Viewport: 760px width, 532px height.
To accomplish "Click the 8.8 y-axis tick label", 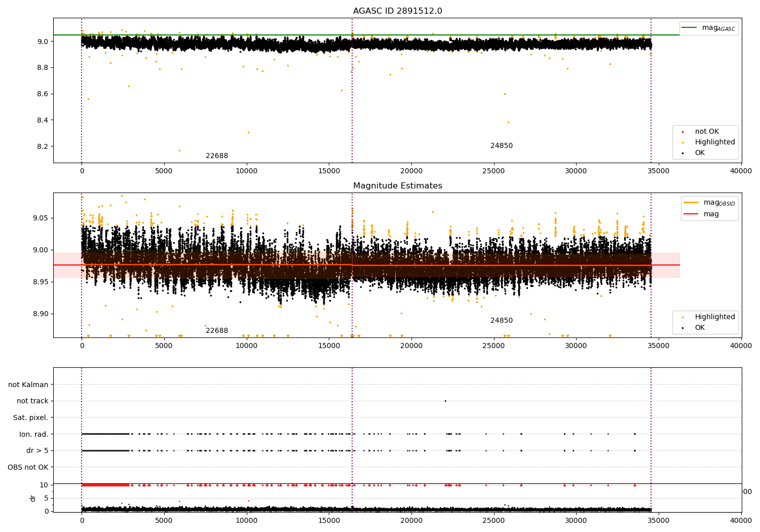I will pos(43,67).
